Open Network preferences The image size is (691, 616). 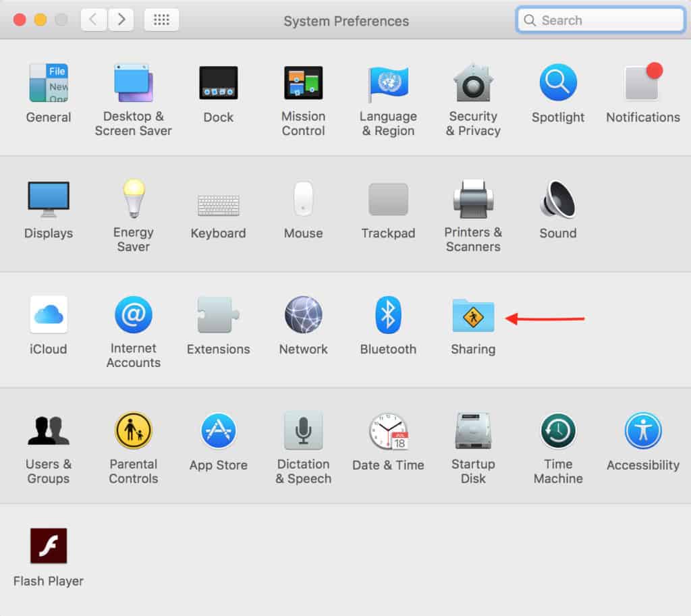pos(303,314)
